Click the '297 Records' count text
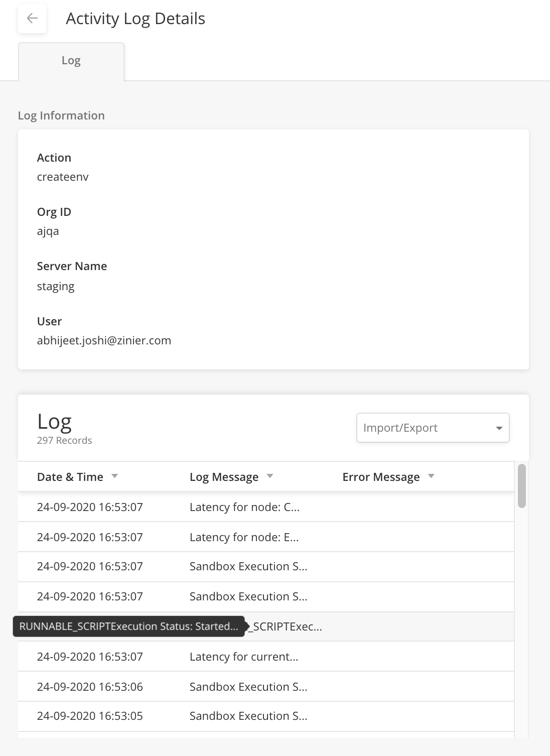The width and height of the screenshot is (550, 756). click(x=64, y=441)
